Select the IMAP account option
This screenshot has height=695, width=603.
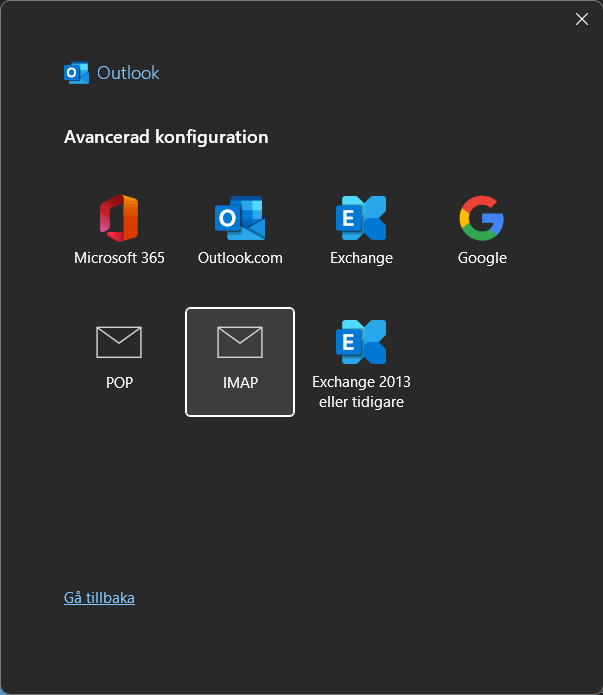(240, 362)
